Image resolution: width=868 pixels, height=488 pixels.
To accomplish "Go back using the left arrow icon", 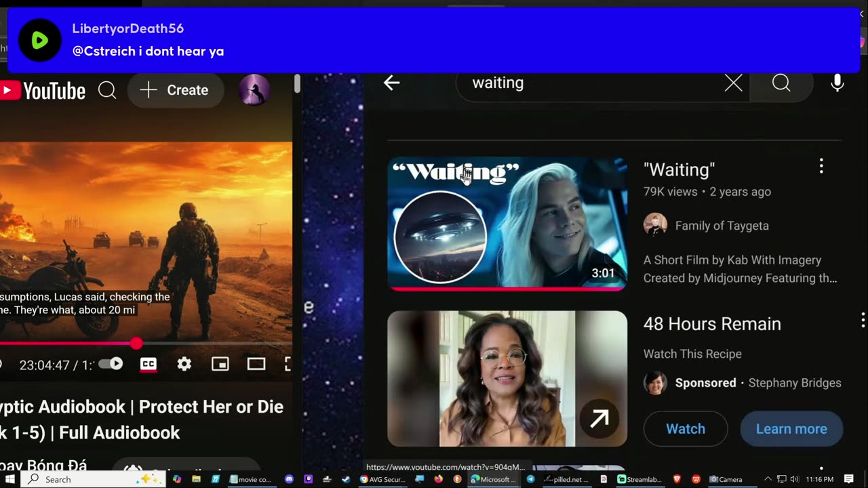I will [391, 83].
